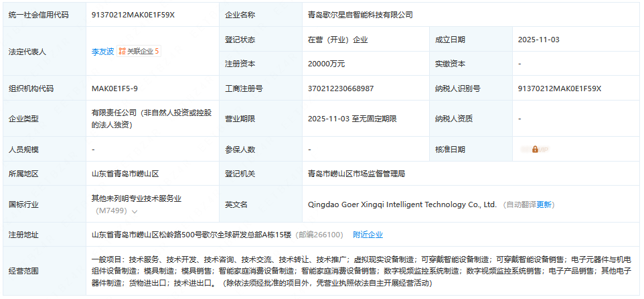This screenshot has height=299, width=644.
Task: Click the 统一社会信用代码 label
Action: tap(39, 15)
